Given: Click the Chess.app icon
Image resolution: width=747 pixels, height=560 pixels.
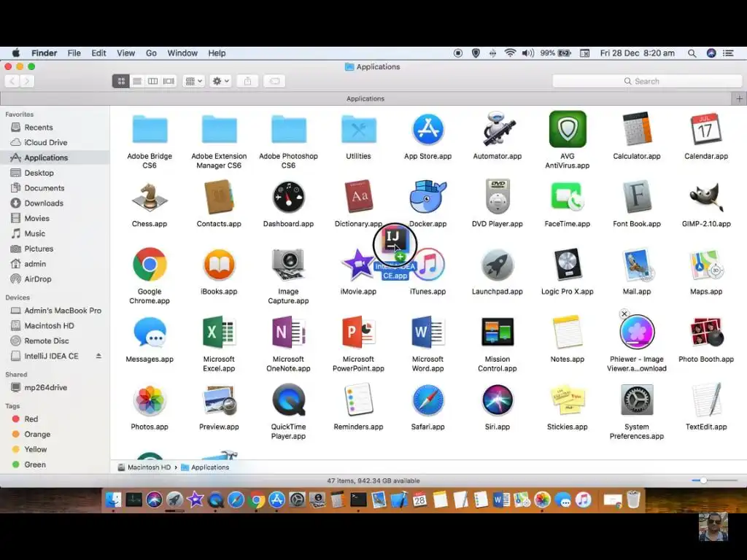Looking at the screenshot, I should coord(150,197).
